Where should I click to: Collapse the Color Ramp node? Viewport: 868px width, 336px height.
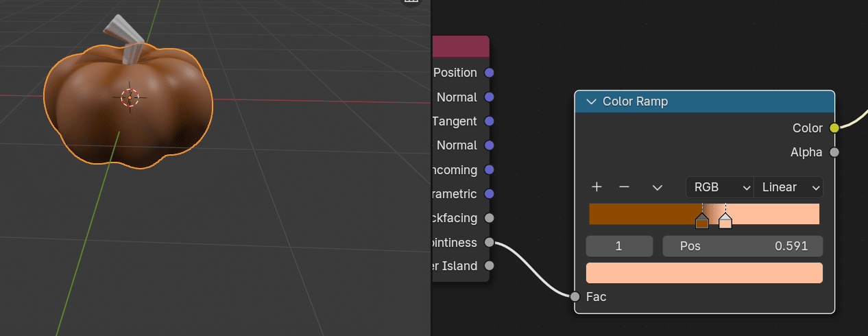[x=592, y=101]
